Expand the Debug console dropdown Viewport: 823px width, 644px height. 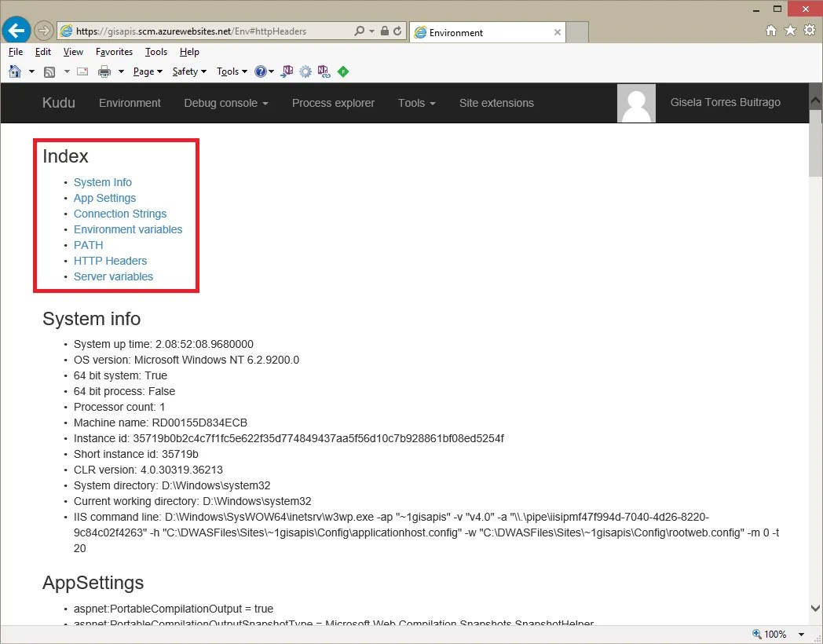point(226,103)
